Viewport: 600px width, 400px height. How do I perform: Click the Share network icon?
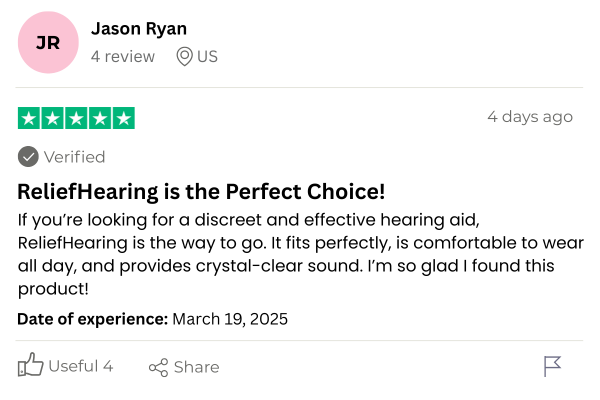pos(158,367)
